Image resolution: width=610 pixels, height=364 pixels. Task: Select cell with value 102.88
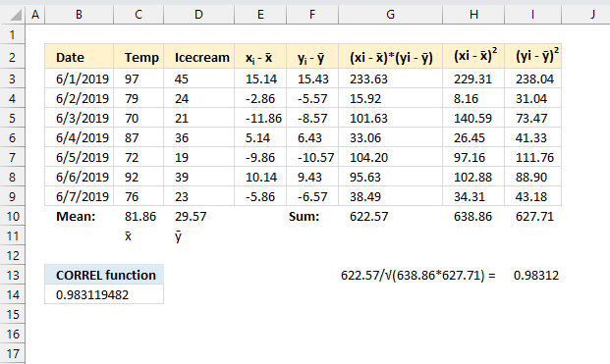point(473,177)
